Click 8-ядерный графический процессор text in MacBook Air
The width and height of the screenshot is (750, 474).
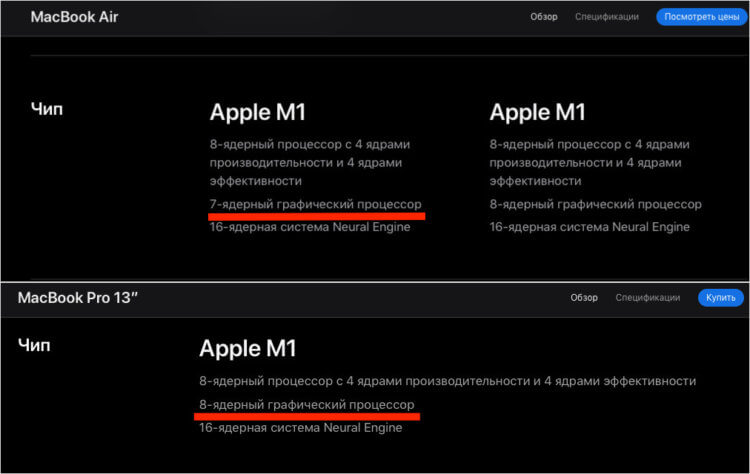coord(596,204)
